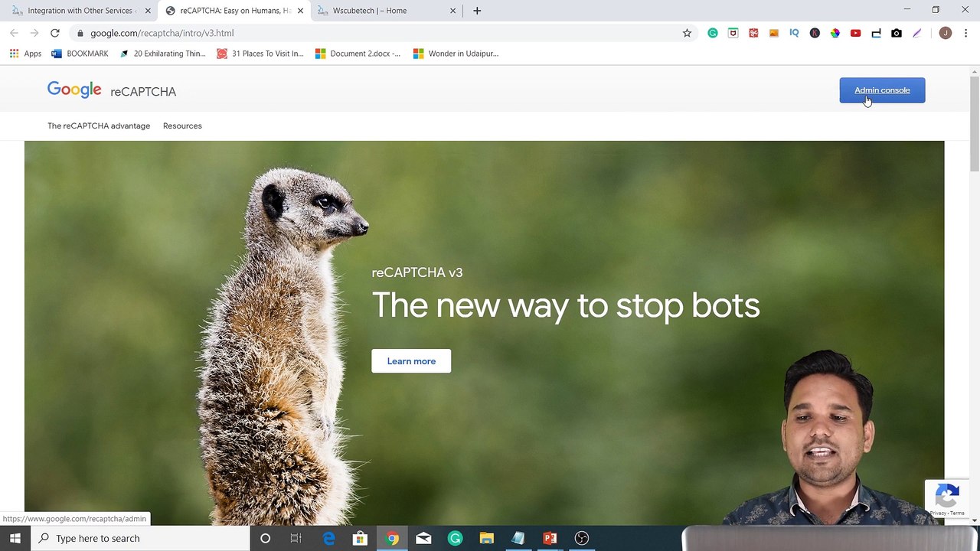Open the Grammarly extension in Chrome toolbar

[713, 33]
